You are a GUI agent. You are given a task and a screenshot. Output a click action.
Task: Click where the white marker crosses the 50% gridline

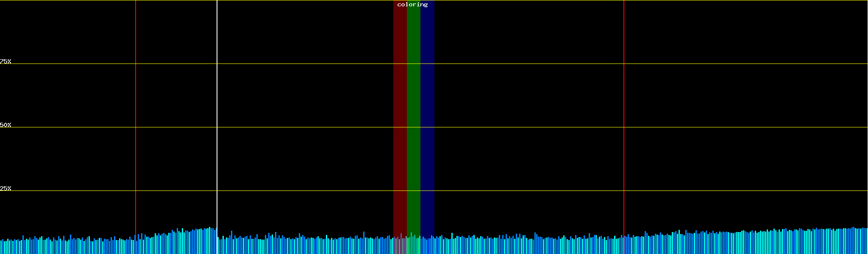(217, 127)
